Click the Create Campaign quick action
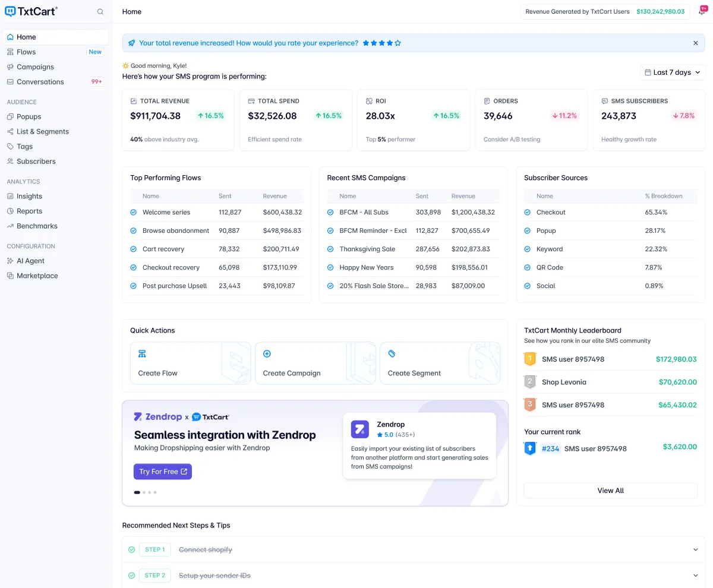Viewport: 713px width, 588px height. [x=316, y=363]
